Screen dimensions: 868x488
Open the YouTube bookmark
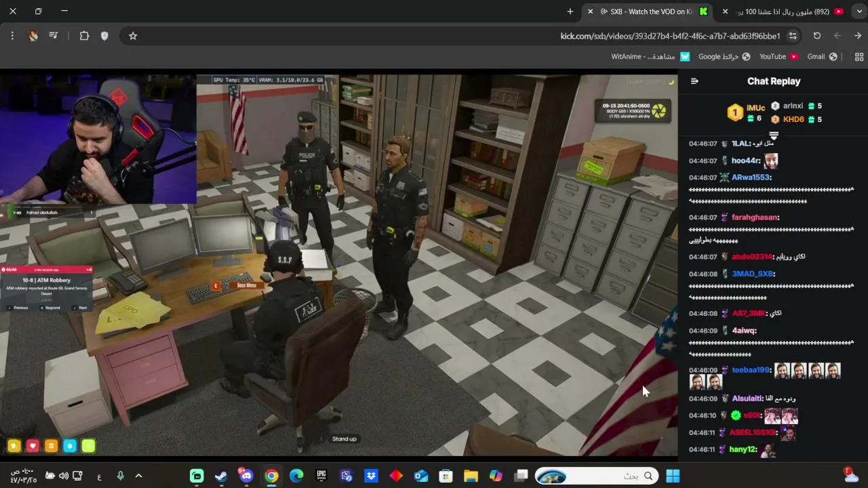[778, 57]
